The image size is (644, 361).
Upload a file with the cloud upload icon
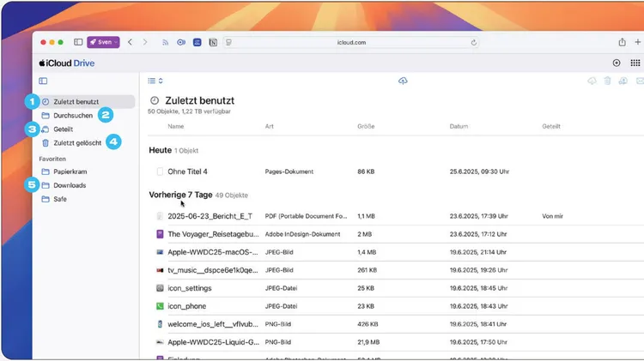click(x=403, y=81)
